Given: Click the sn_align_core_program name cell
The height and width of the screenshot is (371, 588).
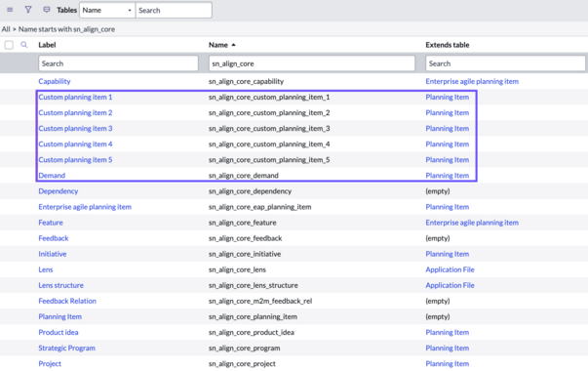Looking at the screenshot, I should 244,349.
